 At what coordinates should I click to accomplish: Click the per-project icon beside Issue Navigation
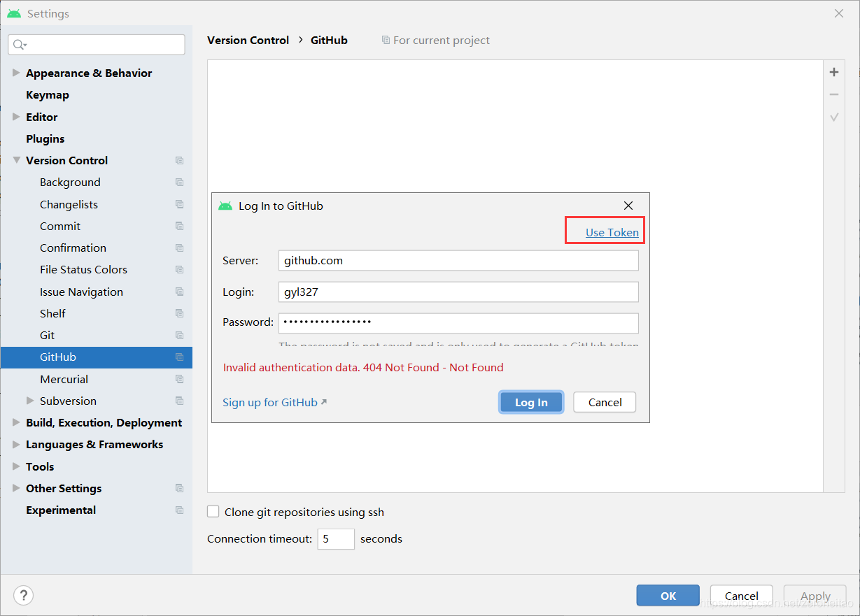pyautogui.click(x=179, y=292)
